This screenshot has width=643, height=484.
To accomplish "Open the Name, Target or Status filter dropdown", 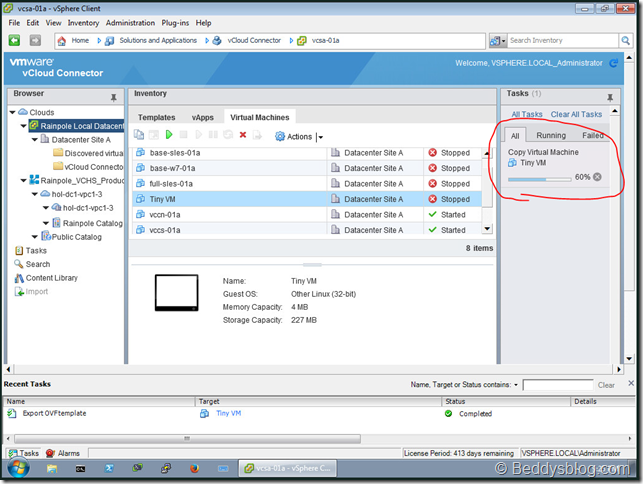I will tap(516, 385).
